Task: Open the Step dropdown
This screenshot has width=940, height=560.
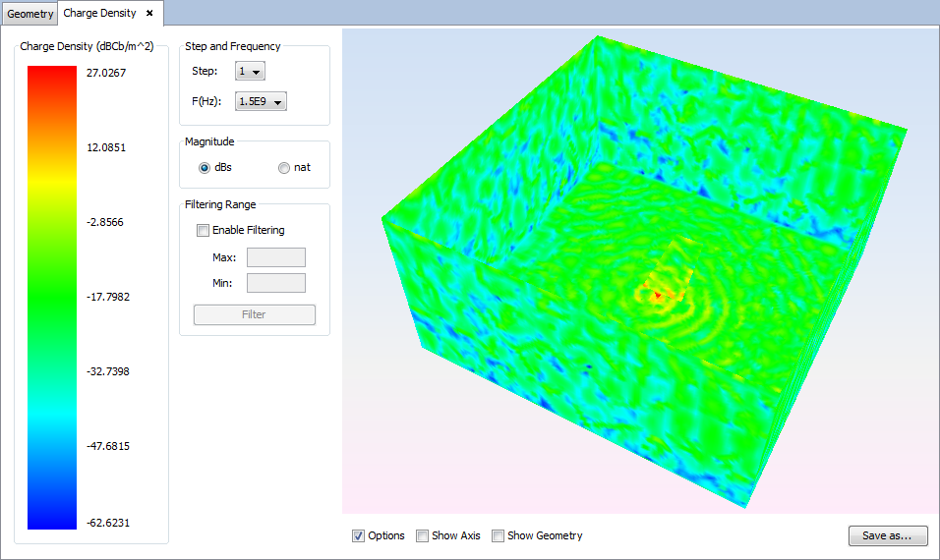Action: tap(250, 71)
